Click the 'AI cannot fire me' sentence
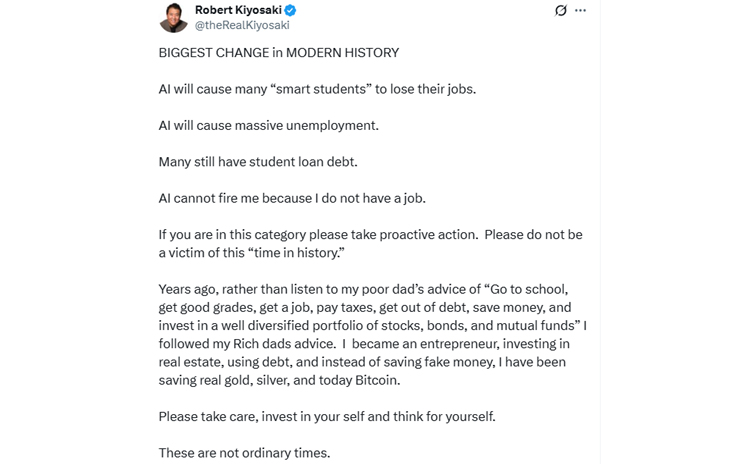The image size is (756, 465). pos(292,198)
